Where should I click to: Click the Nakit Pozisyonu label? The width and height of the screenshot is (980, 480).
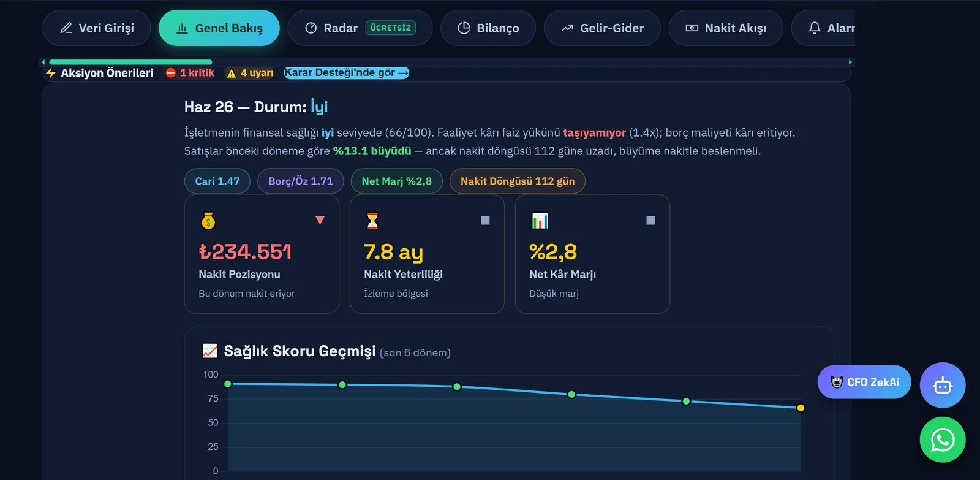(x=239, y=275)
